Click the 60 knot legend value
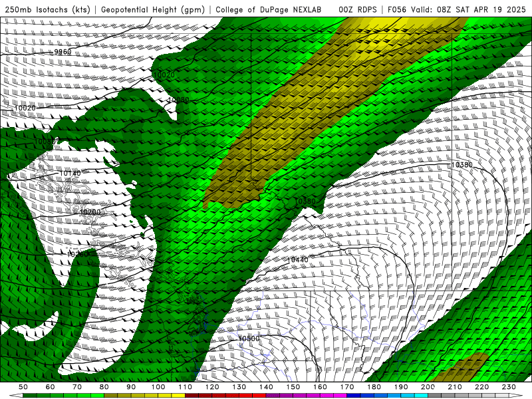Image resolution: width=532 pixels, height=399 pixels. [50, 387]
